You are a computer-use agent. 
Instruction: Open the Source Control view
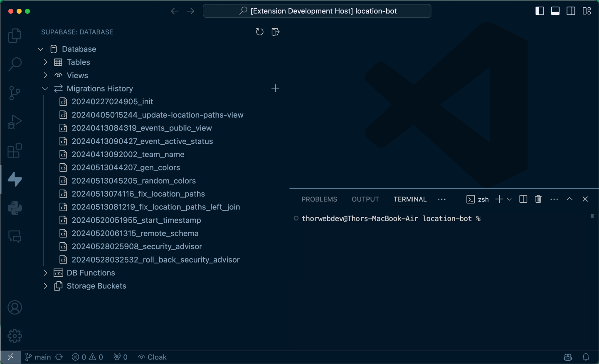pos(15,93)
